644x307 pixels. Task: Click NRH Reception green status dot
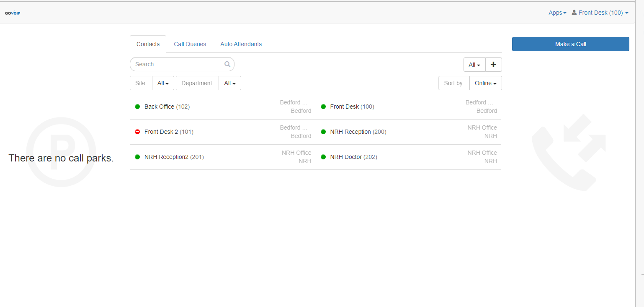[x=323, y=132]
